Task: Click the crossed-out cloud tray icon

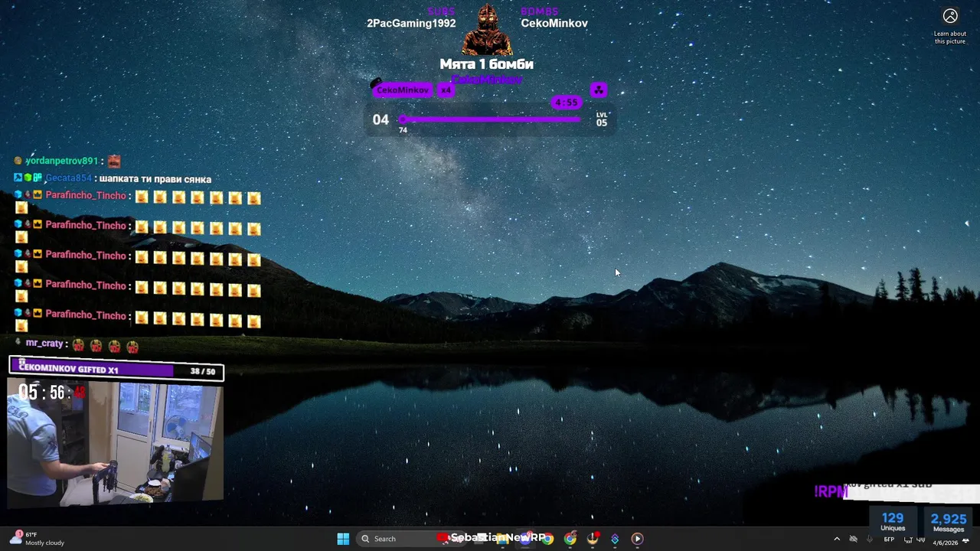Action: tap(853, 540)
